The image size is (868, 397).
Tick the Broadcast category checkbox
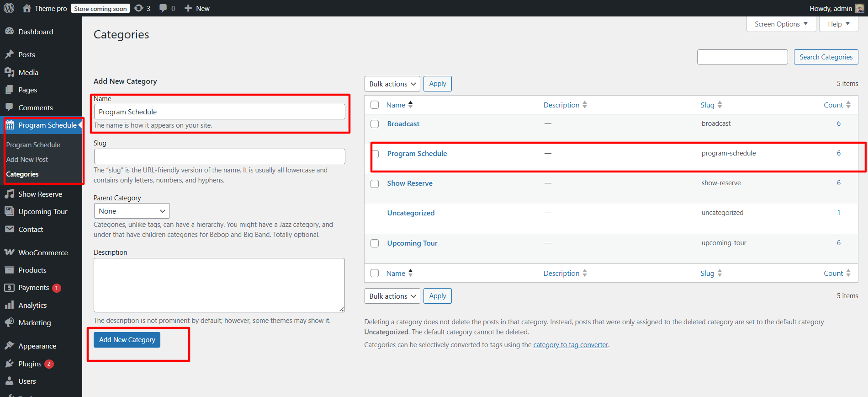(x=375, y=124)
